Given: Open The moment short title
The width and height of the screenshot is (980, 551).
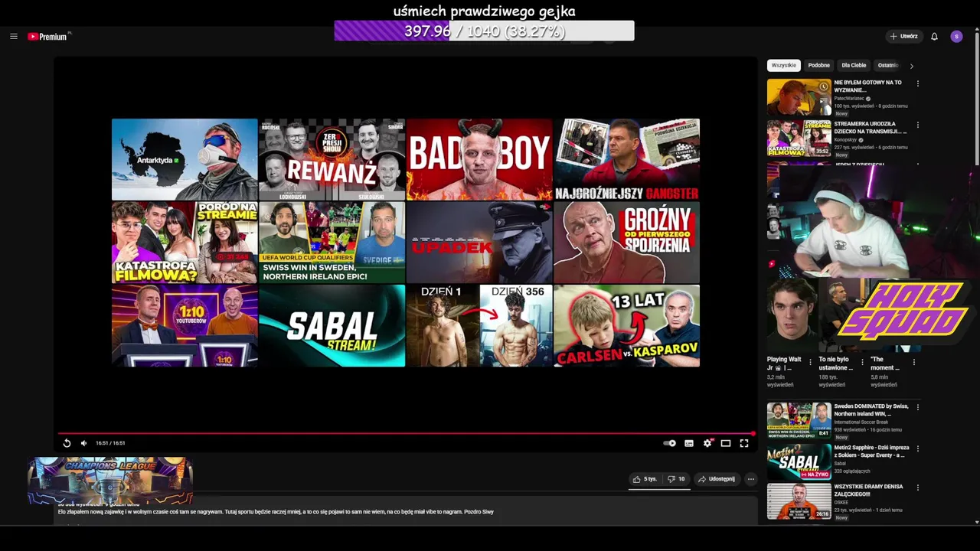Looking at the screenshot, I should point(884,364).
